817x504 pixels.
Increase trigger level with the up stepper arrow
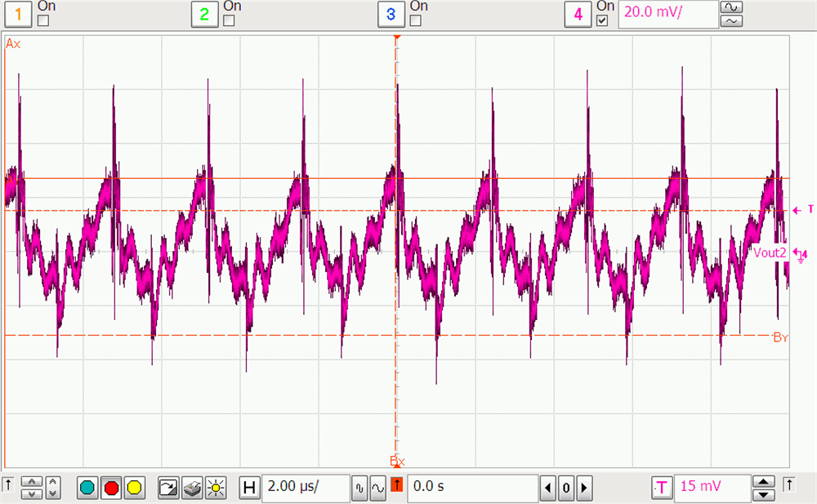tap(763, 483)
